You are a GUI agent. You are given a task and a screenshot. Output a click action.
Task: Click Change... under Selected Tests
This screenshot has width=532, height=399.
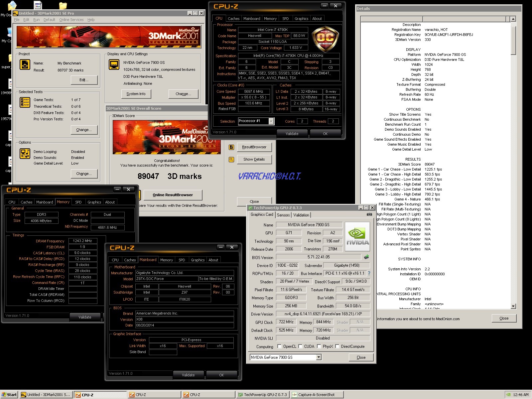pos(84,130)
